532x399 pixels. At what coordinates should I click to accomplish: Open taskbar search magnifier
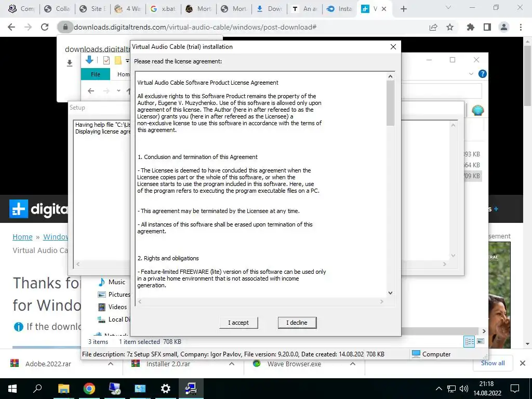click(37, 388)
